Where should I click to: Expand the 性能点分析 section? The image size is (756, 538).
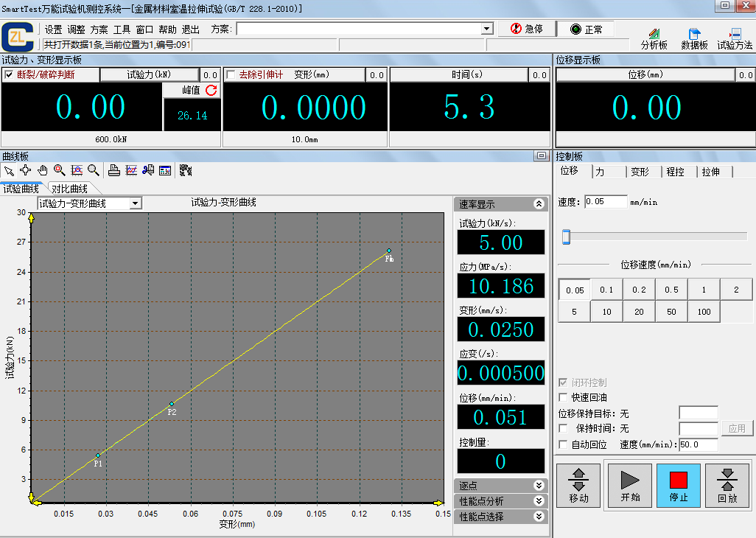539,501
